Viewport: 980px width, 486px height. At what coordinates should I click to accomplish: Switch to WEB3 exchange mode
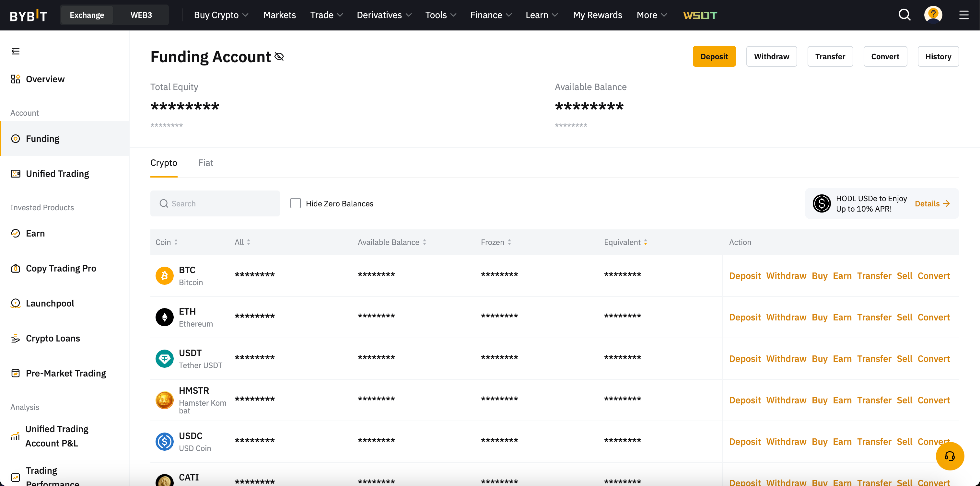tap(139, 15)
